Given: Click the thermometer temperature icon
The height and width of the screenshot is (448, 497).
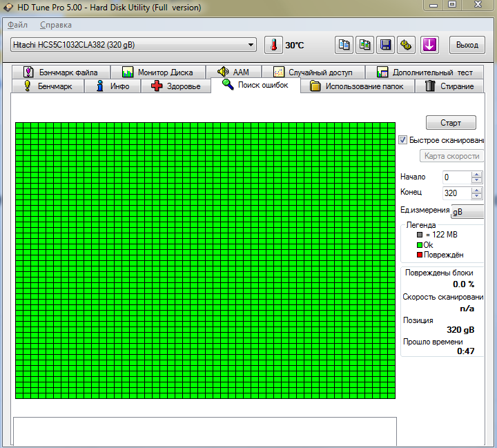Looking at the screenshot, I should point(273,45).
